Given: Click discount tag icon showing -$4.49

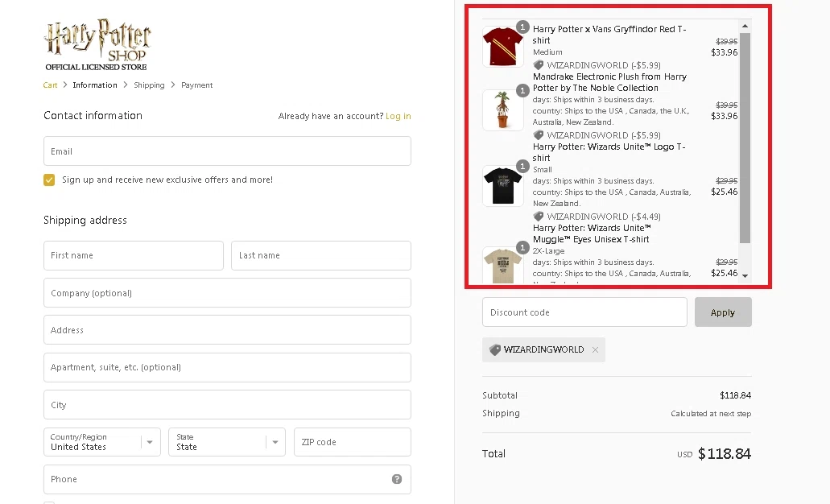Looking at the screenshot, I should [x=539, y=217].
